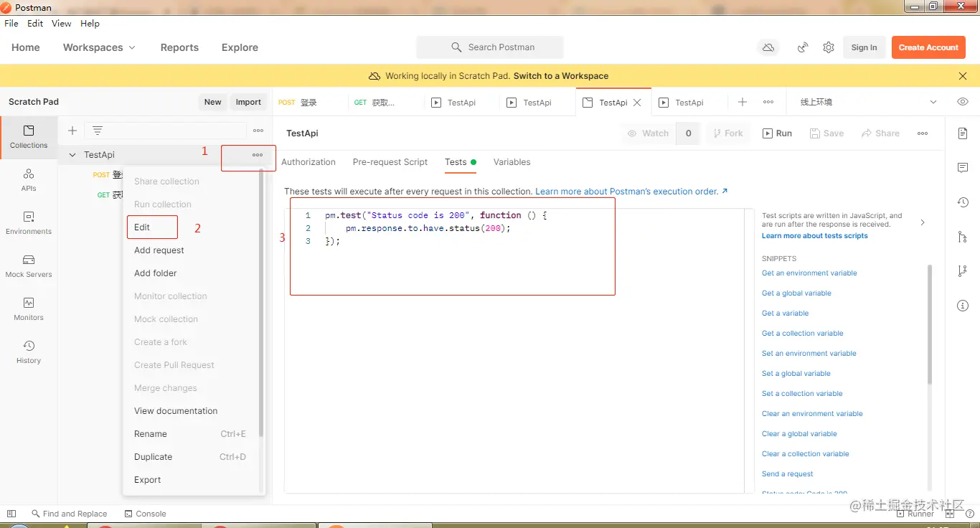Switch to the Pre-request Script tab
980x528 pixels.
point(390,162)
